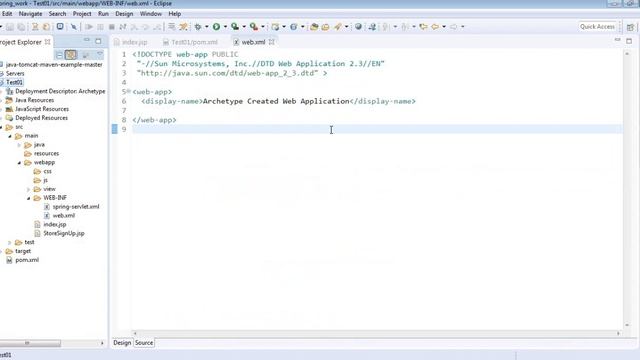Image resolution: width=640 pixels, height=360 pixels.
Task: Maximize the Project Explorer panel
Action: (98, 41)
